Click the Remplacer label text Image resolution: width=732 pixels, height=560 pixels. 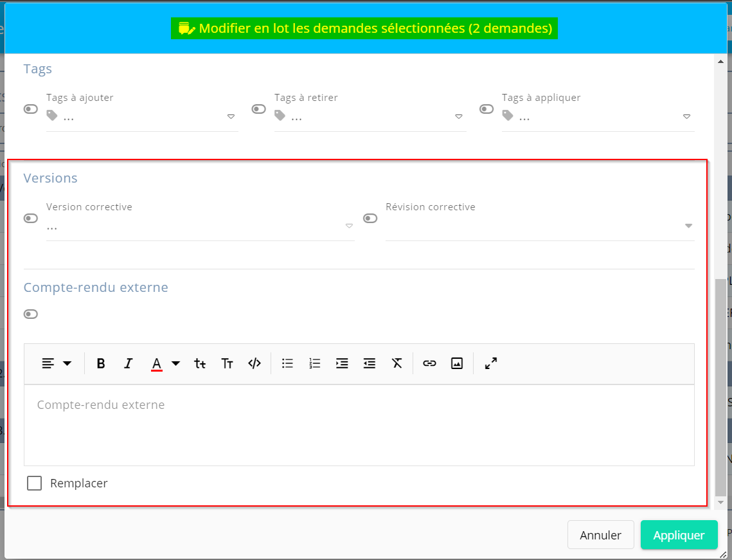(79, 483)
